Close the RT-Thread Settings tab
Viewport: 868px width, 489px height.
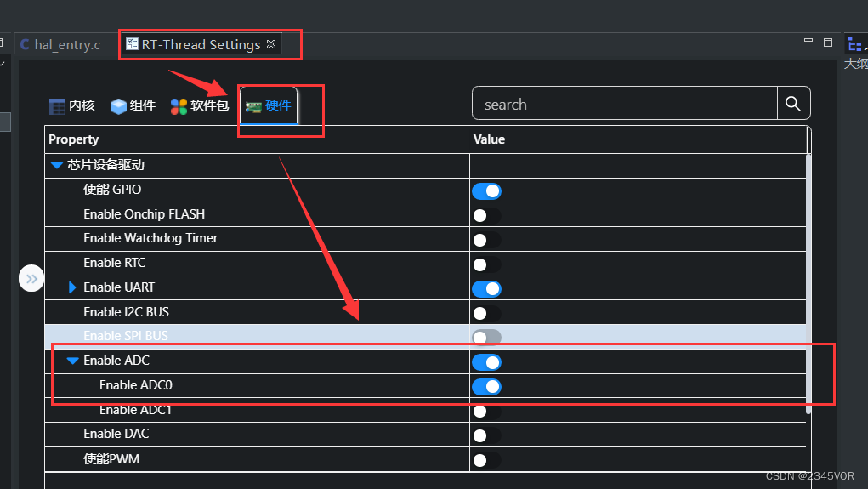pos(271,44)
